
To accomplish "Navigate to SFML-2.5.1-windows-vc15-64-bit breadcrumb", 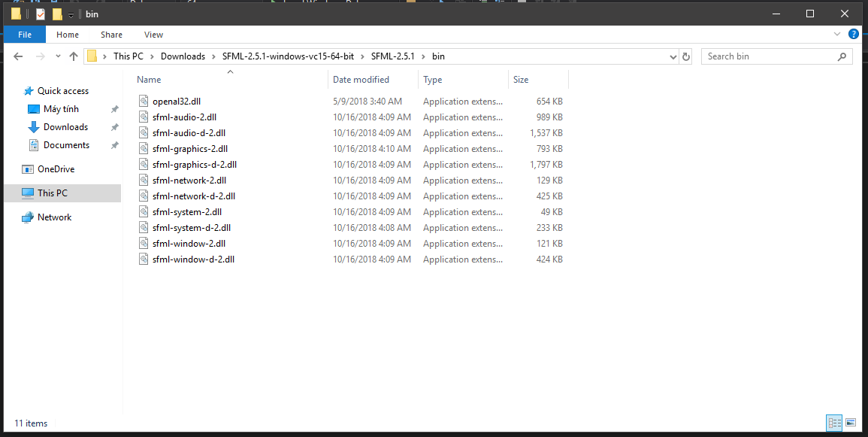I will click(288, 56).
